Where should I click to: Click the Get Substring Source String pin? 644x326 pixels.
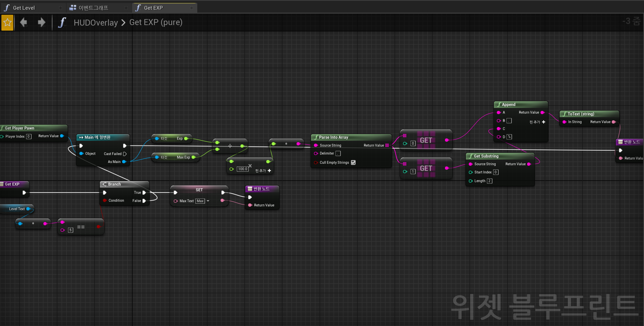(471, 164)
